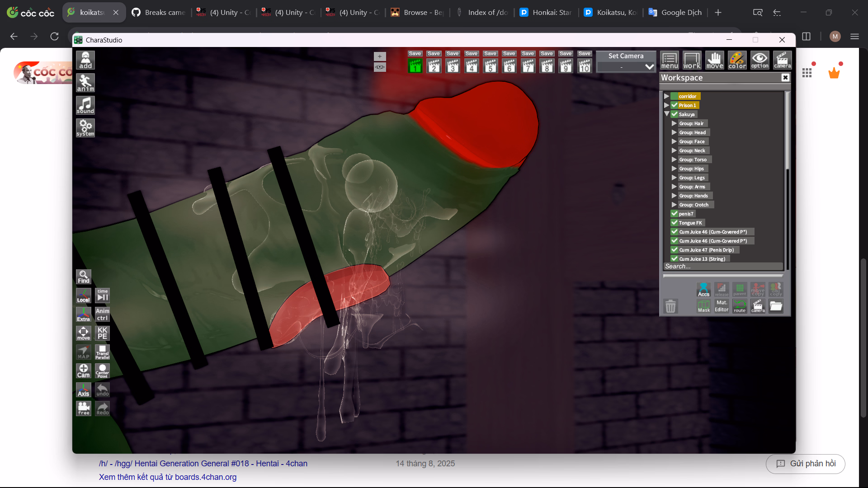Open the add object menu
The width and height of the screenshot is (868, 488).
85,60
